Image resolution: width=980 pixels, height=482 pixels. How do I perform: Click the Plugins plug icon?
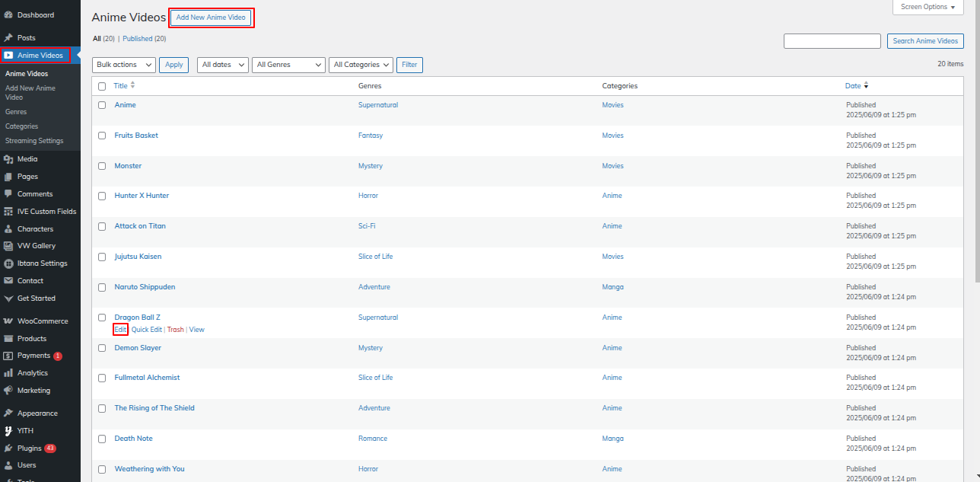tap(8, 448)
